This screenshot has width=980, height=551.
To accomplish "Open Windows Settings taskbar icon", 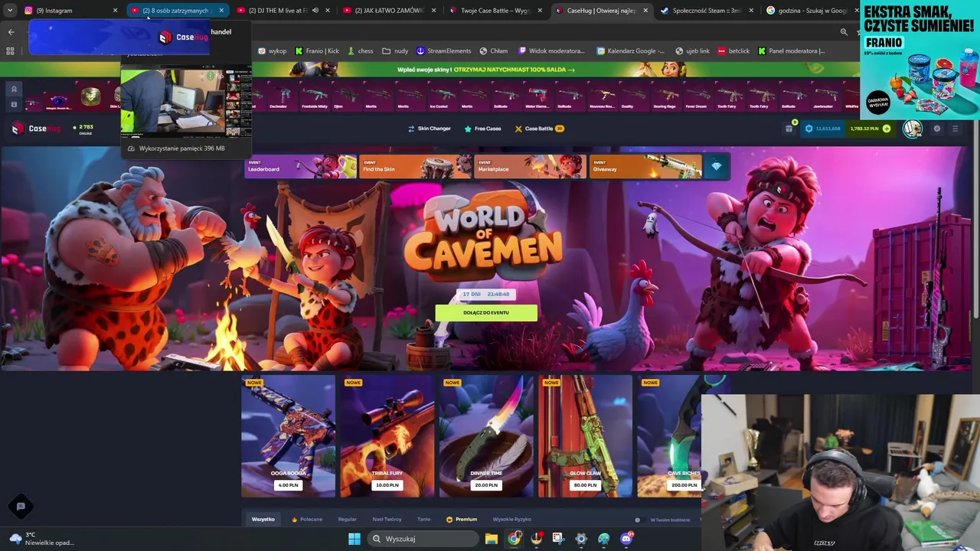I will (x=581, y=539).
